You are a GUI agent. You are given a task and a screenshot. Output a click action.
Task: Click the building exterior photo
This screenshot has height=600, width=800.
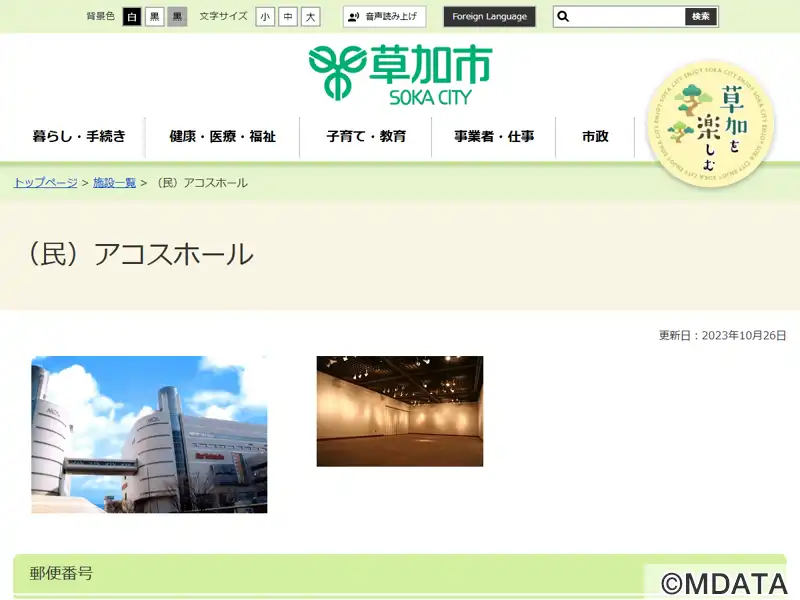[x=149, y=434]
